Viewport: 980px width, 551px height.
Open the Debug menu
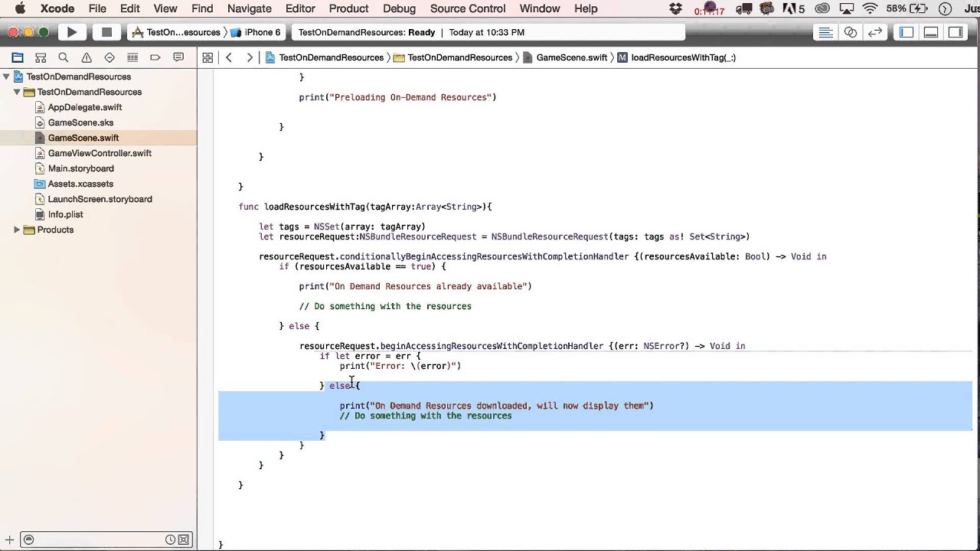[x=398, y=8]
